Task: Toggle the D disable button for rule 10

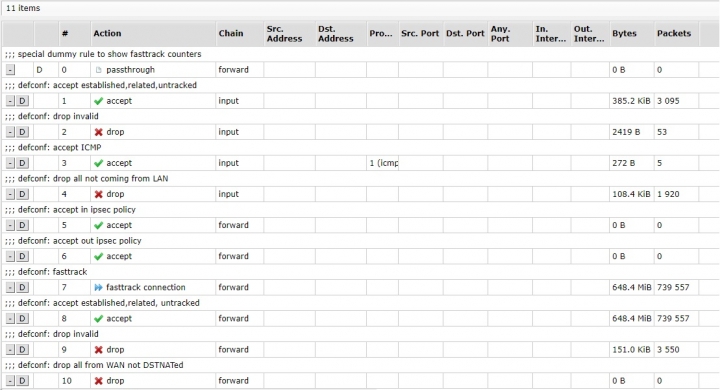Action: coord(22,381)
